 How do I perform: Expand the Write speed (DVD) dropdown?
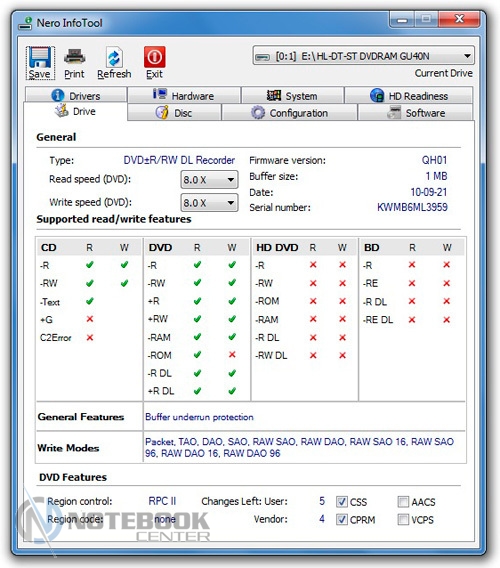tap(209, 202)
